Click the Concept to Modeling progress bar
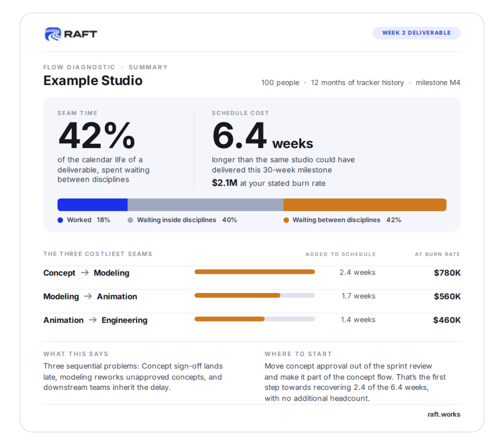The width and height of the screenshot is (504, 445). tap(254, 272)
